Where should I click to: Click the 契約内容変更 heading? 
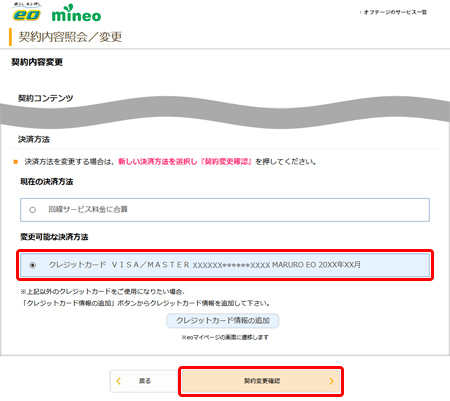[x=37, y=62]
